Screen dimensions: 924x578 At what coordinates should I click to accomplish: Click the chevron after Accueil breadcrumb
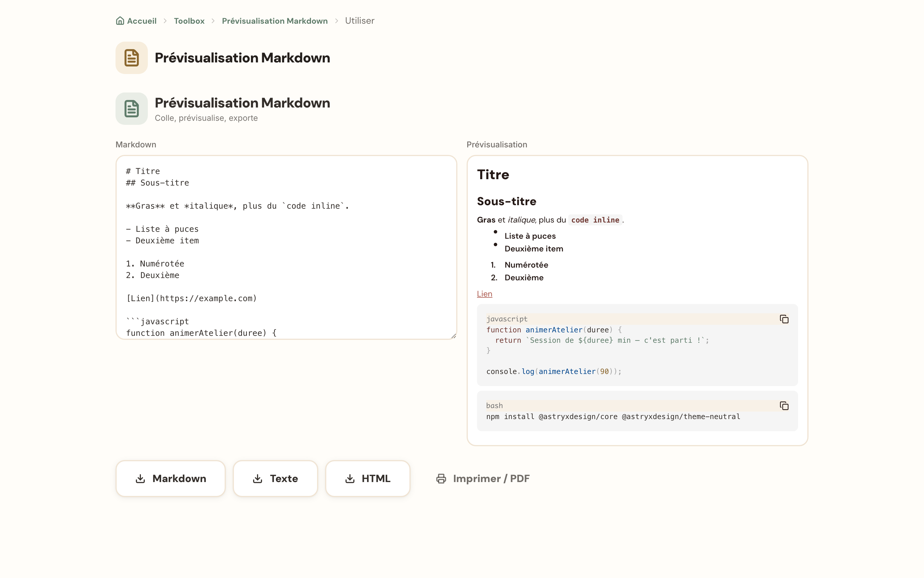pos(165,21)
